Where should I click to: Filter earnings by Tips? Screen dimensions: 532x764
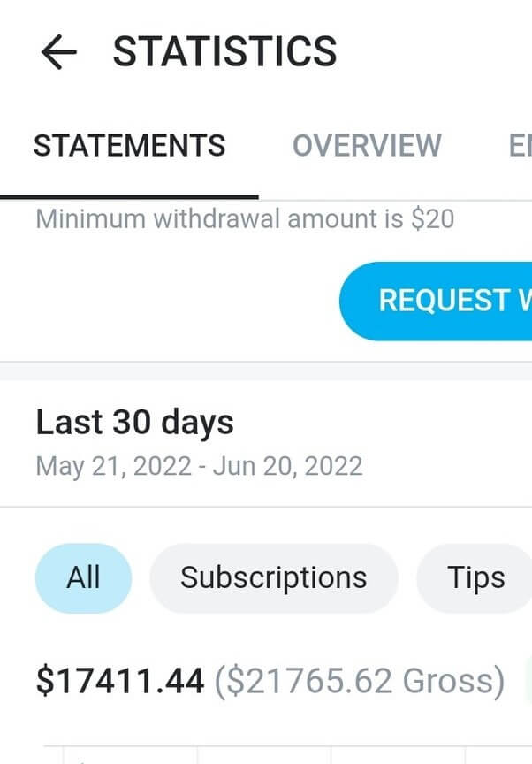point(475,578)
